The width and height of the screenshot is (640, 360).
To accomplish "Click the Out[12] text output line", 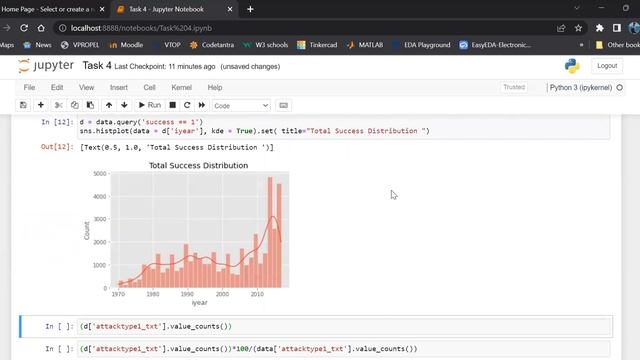I will click(177, 147).
